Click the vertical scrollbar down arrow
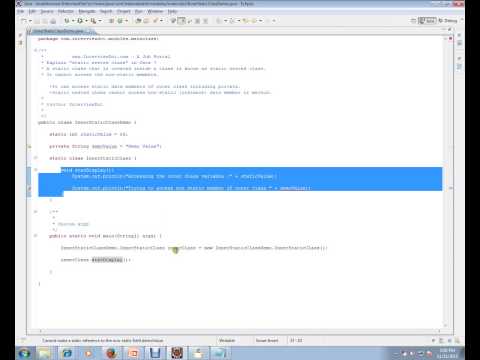 point(445,325)
